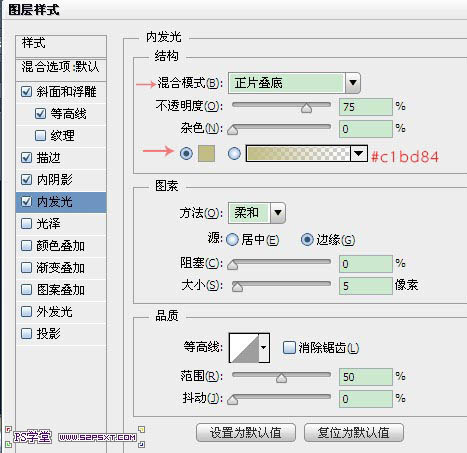The height and width of the screenshot is (453, 467).
Task: Choose 居中 as glow source
Action: coord(232,240)
